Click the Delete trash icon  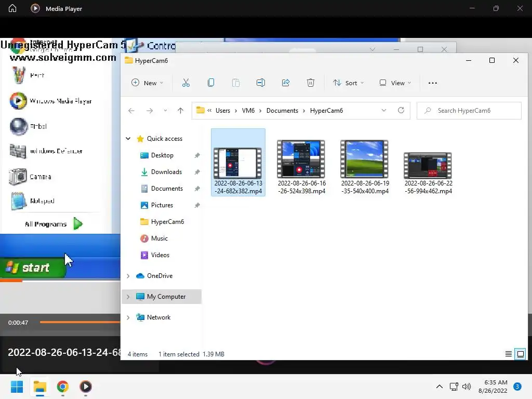(311, 83)
